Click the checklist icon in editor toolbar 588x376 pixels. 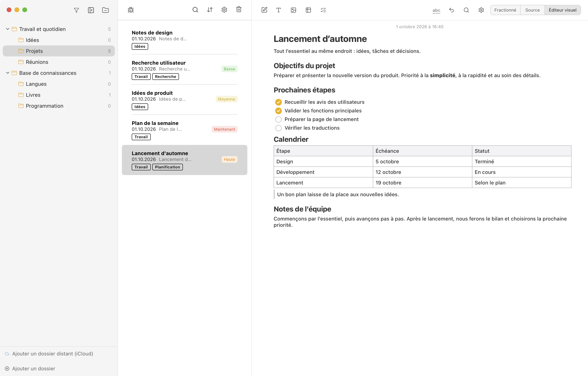323,10
